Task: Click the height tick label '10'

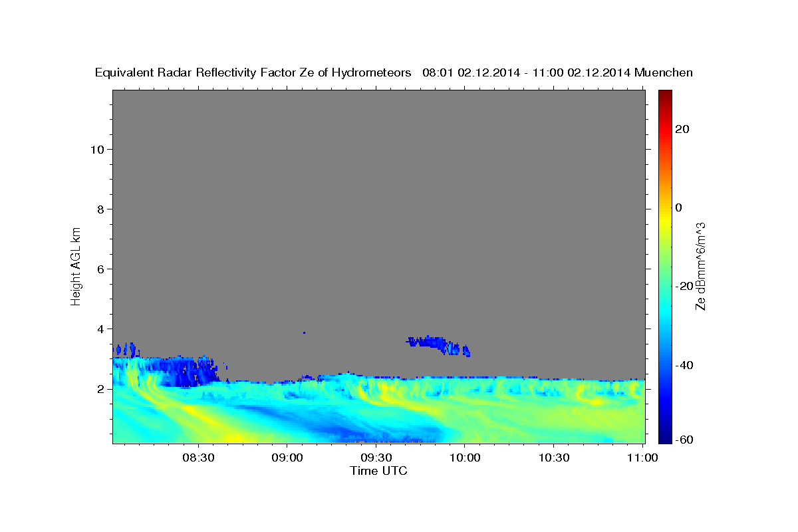Action: click(x=97, y=149)
